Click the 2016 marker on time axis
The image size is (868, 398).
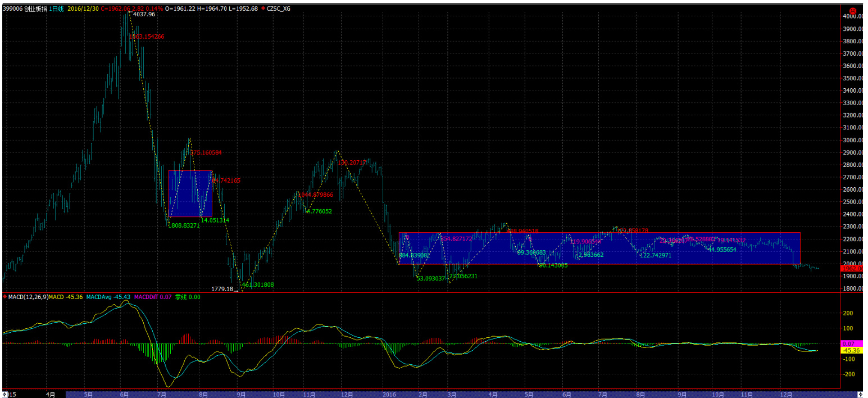pyautogui.click(x=390, y=395)
